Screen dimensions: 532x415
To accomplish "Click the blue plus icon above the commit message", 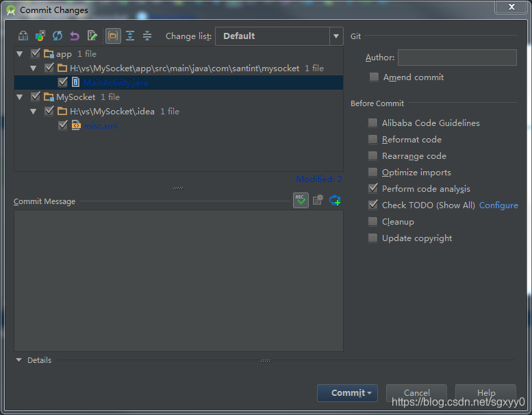I will 335,200.
